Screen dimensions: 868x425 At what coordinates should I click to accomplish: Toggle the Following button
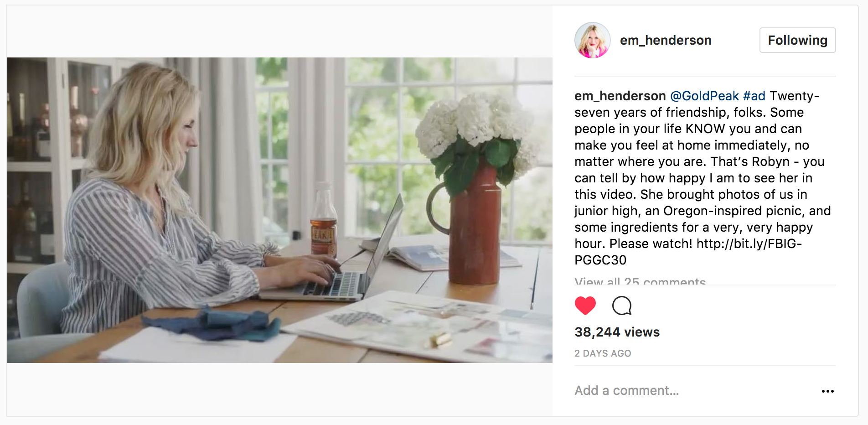(x=797, y=40)
